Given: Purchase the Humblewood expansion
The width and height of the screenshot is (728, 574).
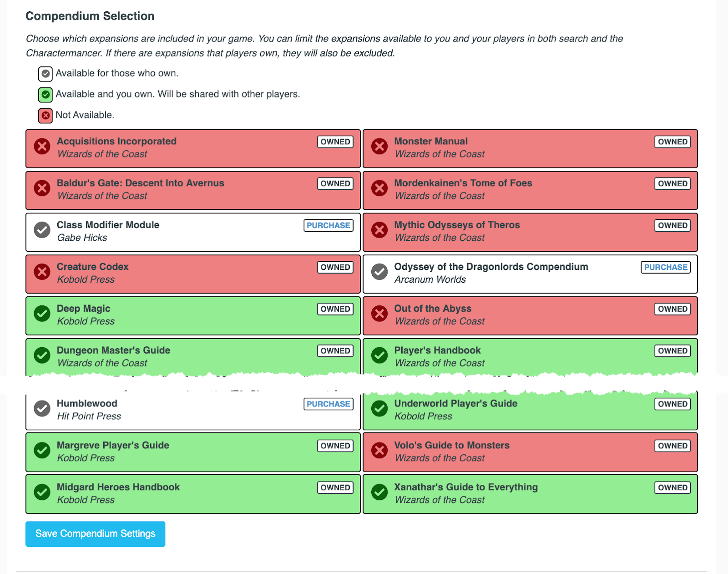Looking at the screenshot, I should [329, 404].
